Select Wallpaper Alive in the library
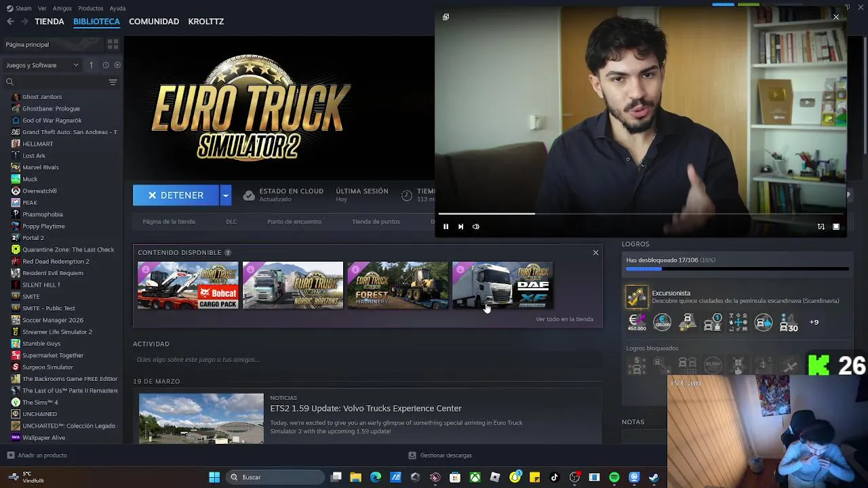 tap(44, 438)
